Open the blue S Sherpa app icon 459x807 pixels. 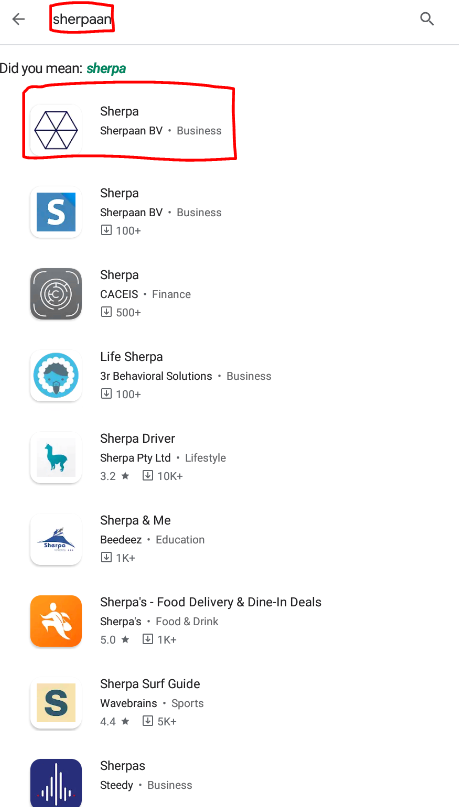[56, 212]
